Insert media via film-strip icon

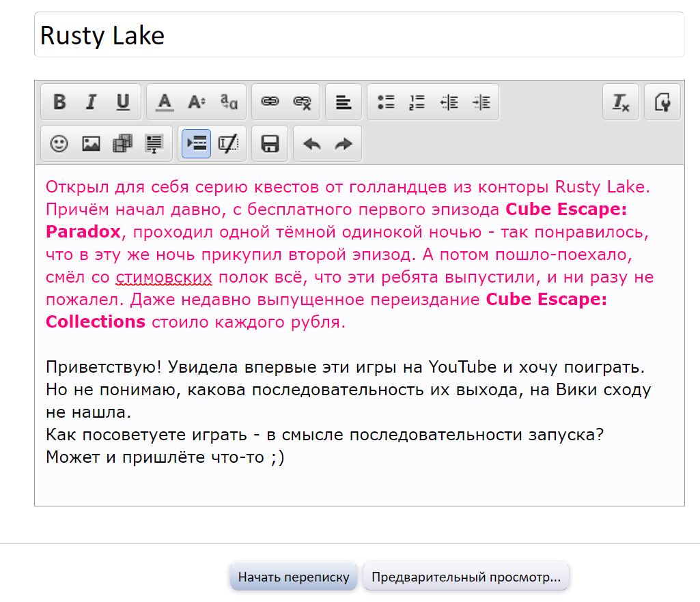point(123,144)
